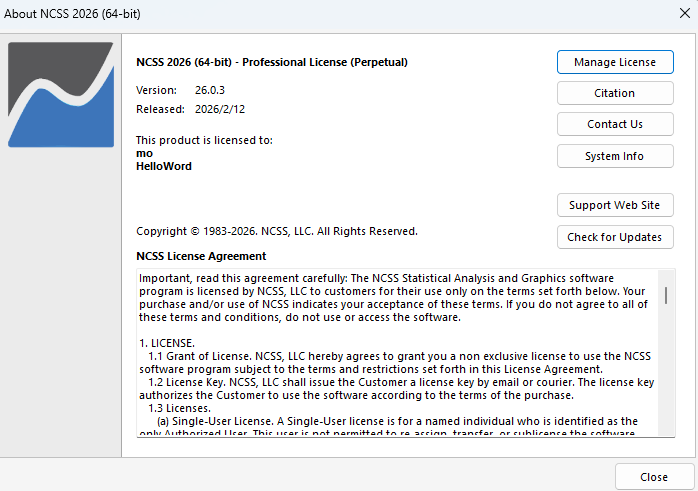Check for Updates
Viewport: 698px width, 491px height.
coord(615,237)
